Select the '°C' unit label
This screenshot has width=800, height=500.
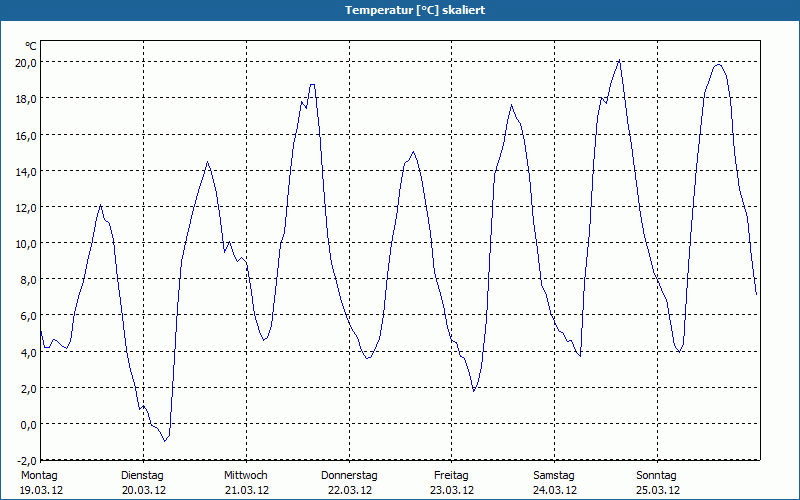coord(31,46)
